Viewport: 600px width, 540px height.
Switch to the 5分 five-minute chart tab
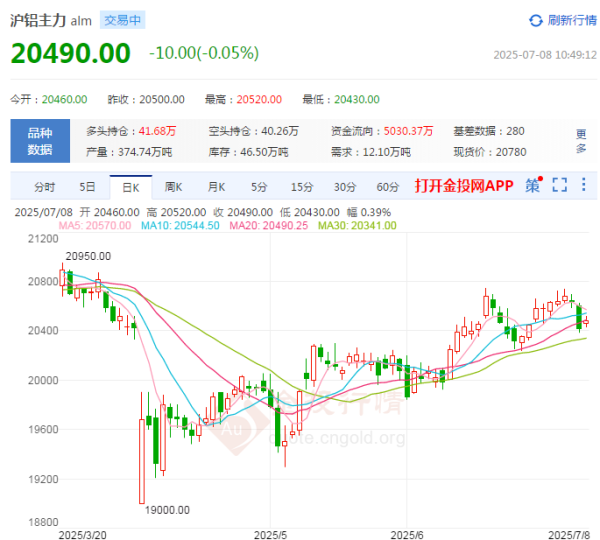(x=259, y=187)
